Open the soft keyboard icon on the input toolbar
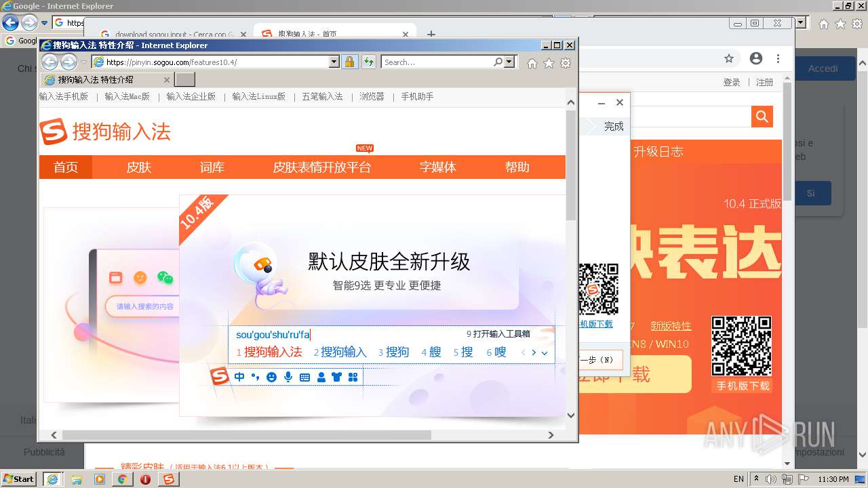Screen dimensions: 868x488 (x=304, y=377)
